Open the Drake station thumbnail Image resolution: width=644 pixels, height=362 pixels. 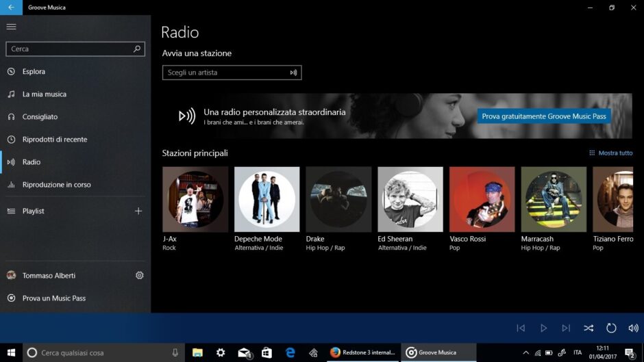click(338, 199)
